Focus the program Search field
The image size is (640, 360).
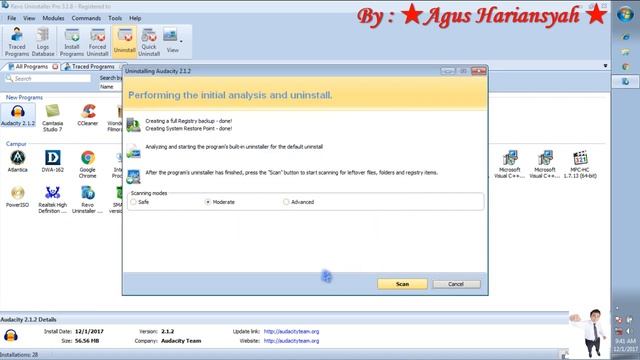(x=48, y=78)
